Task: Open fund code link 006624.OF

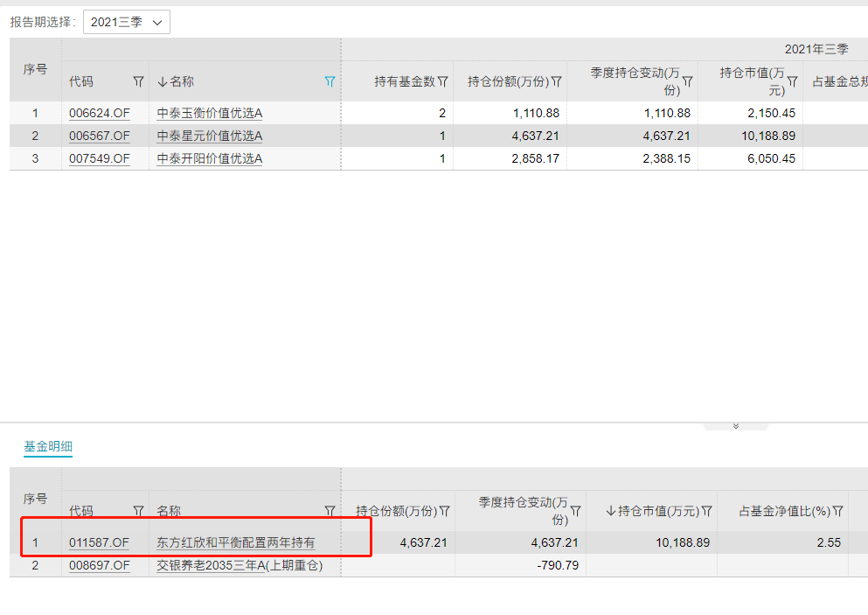Action: (x=99, y=113)
